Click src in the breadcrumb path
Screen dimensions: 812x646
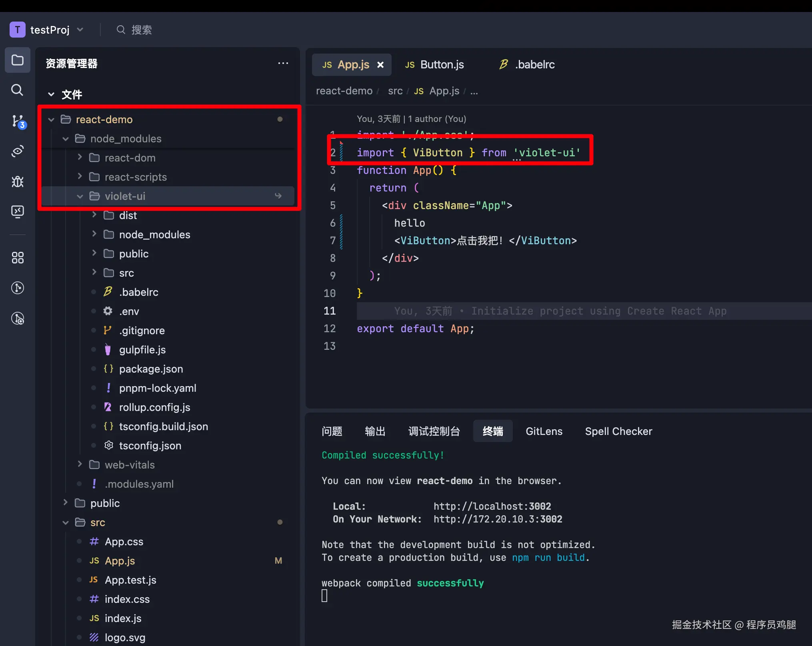[x=395, y=91]
